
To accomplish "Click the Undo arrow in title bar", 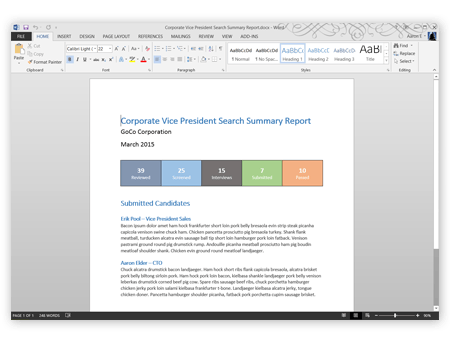I will pos(35,27).
